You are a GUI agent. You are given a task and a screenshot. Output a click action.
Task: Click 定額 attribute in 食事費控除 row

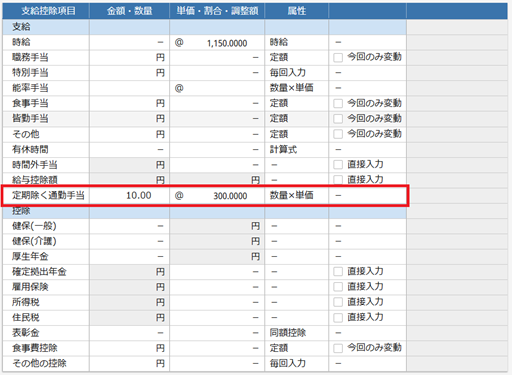coord(279,348)
